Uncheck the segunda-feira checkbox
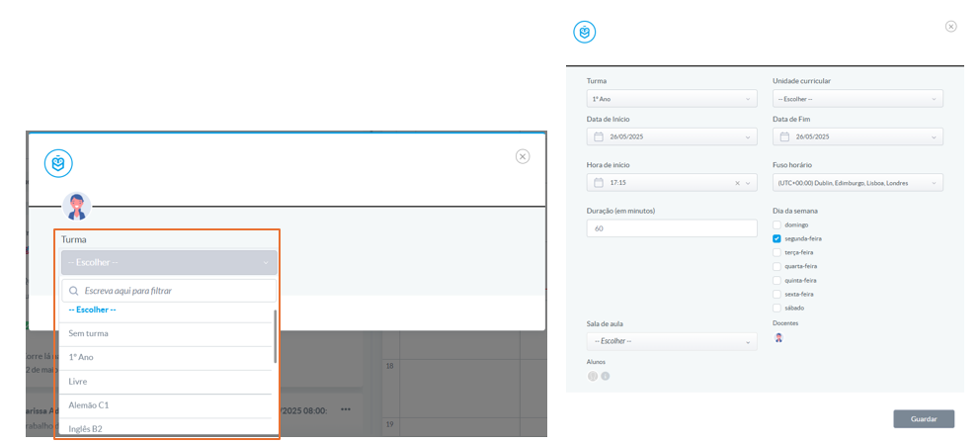The height and width of the screenshot is (445, 980). pyautogui.click(x=776, y=238)
